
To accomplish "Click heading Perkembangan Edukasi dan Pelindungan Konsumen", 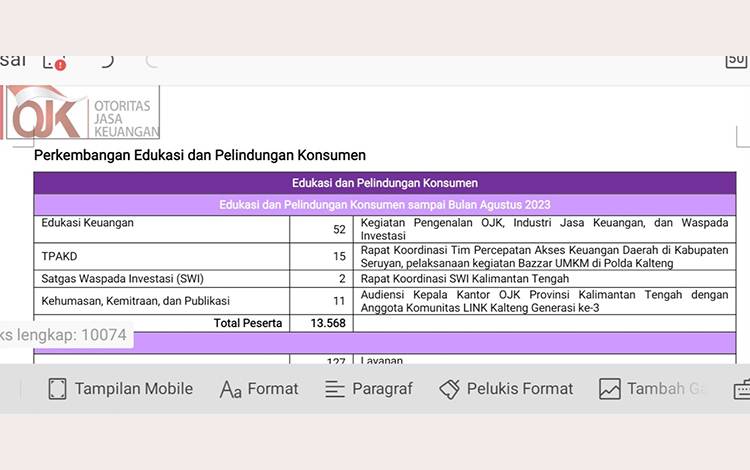I will click(200, 155).
